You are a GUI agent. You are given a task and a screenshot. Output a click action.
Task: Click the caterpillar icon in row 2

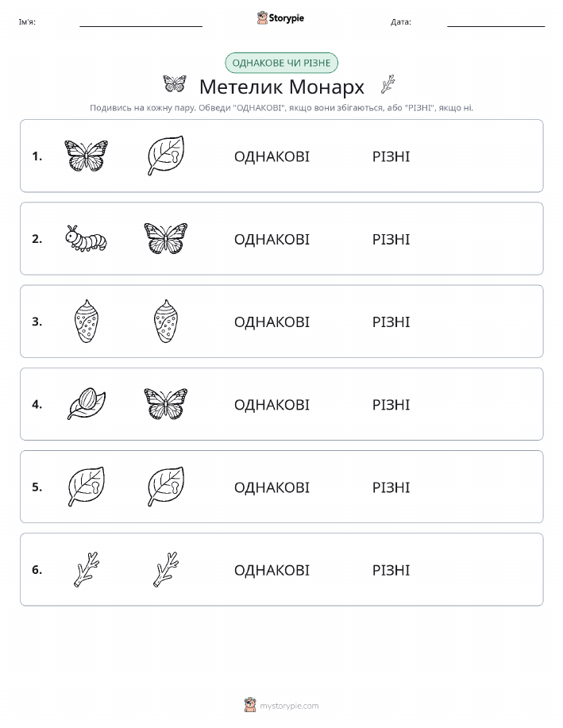click(86, 239)
